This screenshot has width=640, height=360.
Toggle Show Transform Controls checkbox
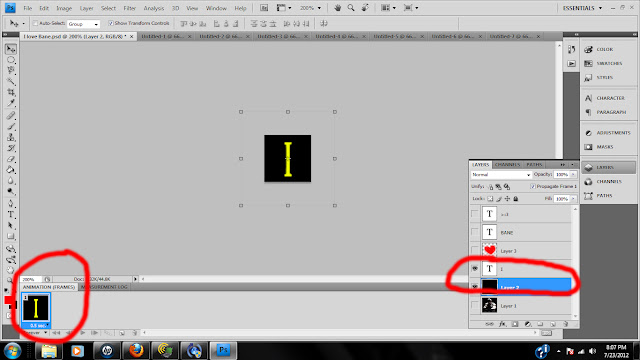tap(111, 23)
